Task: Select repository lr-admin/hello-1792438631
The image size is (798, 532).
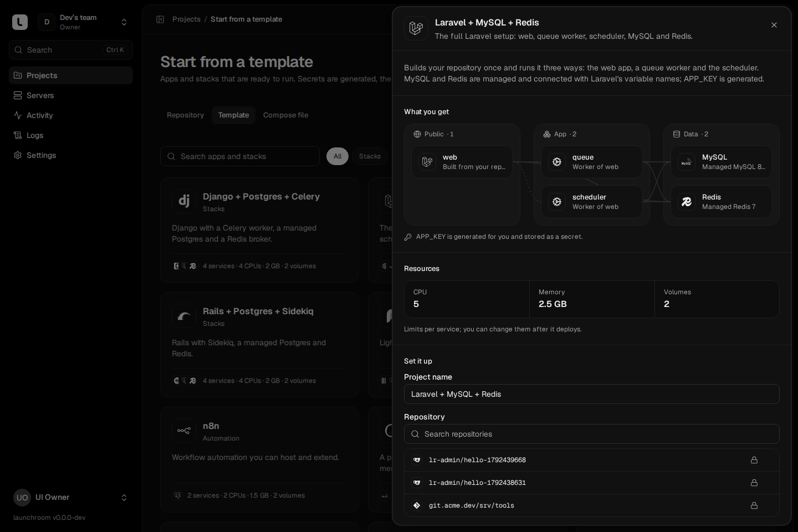Action: coord(592,483)
